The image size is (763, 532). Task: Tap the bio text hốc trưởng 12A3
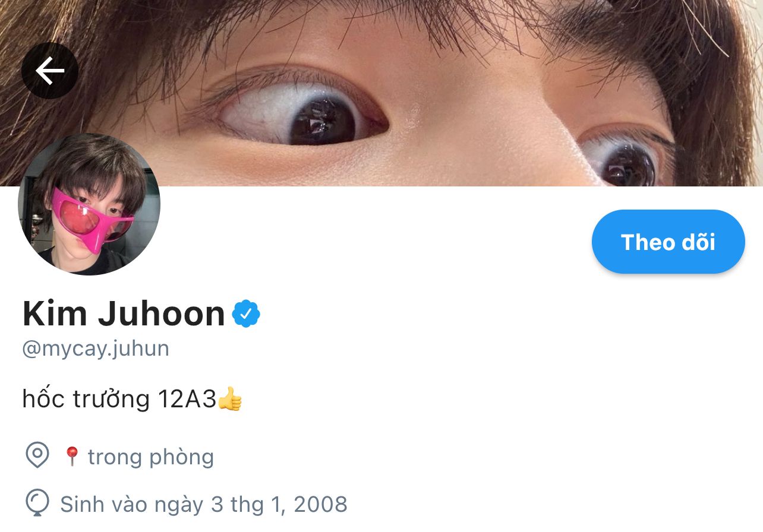coord(119,399)
